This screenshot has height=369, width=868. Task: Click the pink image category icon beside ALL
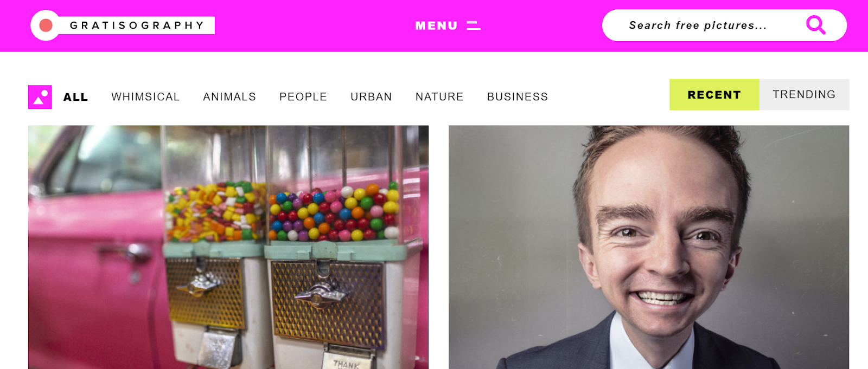[40, 97]
